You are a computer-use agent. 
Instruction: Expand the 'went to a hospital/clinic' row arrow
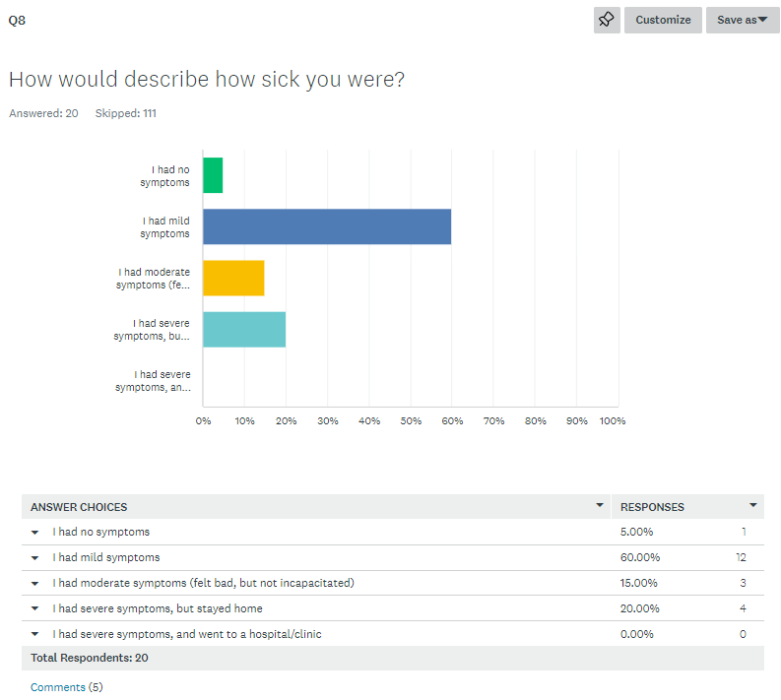[34, 635]
